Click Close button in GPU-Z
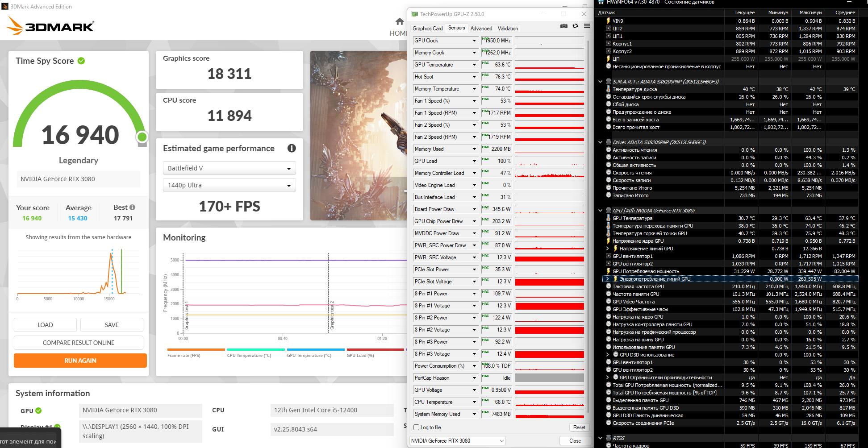 click(x=575, y=440)
